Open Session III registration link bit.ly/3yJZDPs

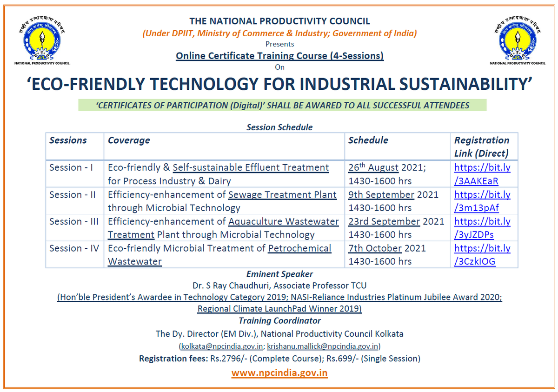(x=482, y=228)
